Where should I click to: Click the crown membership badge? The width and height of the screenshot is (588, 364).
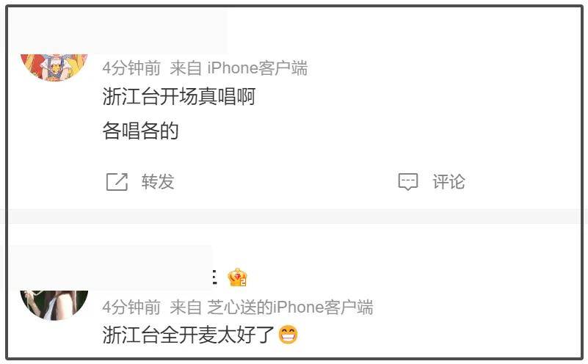[237, 277]
